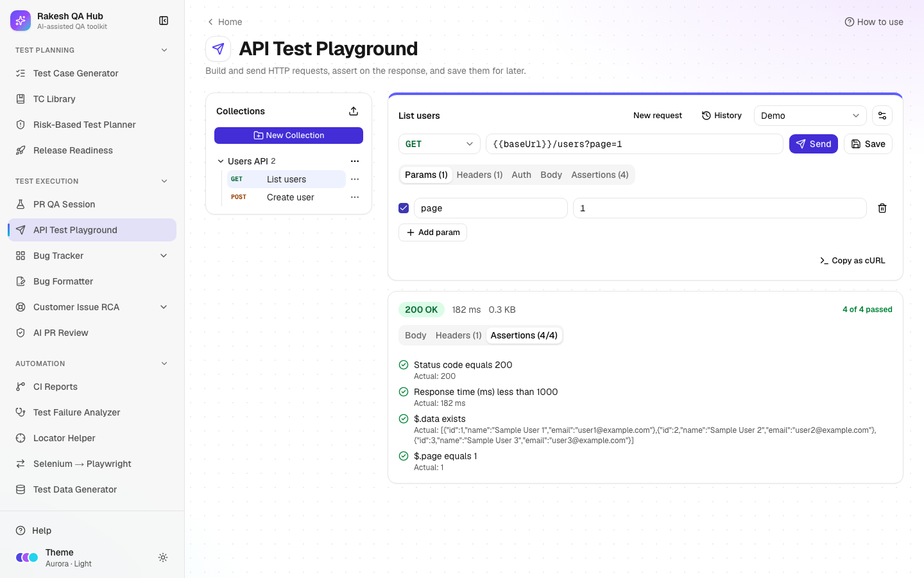Switch to the Auth tab
Image resolution: width=924 pixels, height=578 pixels.
tap(521, 175)
